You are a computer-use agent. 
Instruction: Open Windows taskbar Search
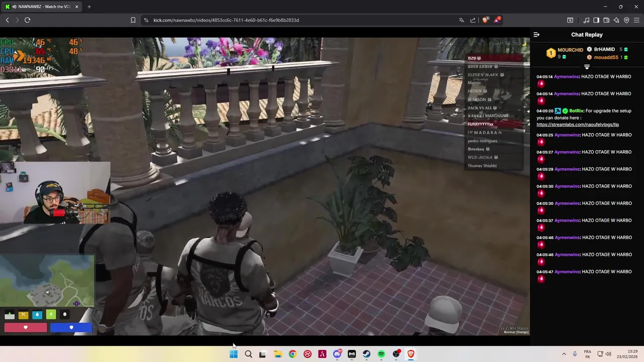[248, 354]
